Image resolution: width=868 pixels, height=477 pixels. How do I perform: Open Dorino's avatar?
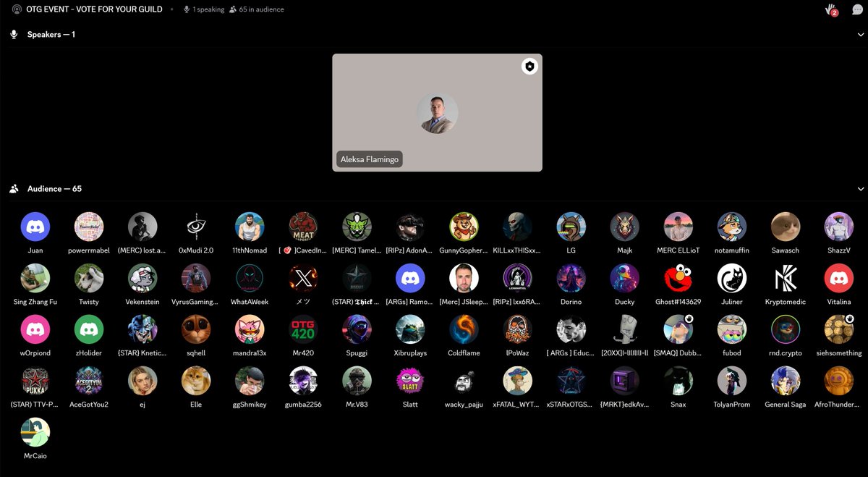pyautogui.click(x=571, y=278)
